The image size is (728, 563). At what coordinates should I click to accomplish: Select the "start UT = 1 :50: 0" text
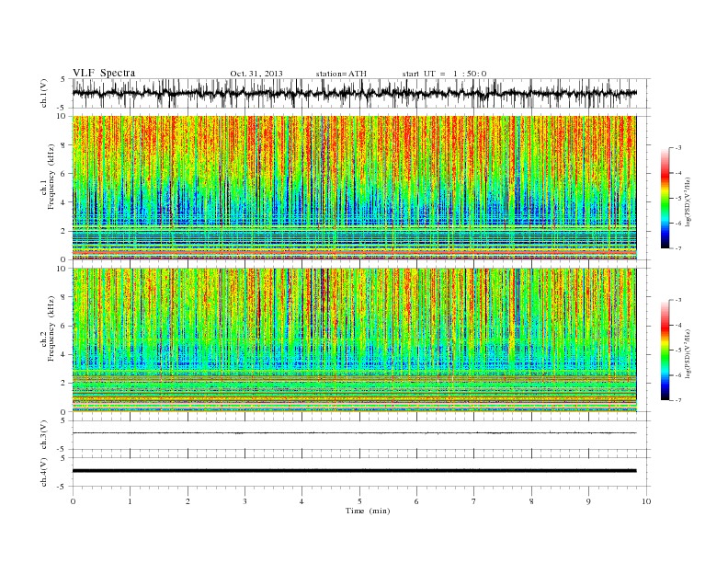point(444,74)
